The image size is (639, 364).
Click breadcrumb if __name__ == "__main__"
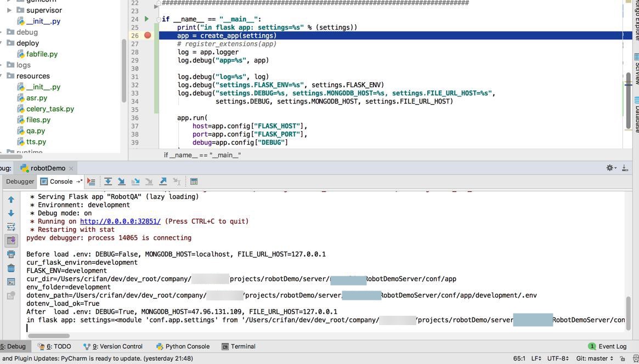[202, 155]
